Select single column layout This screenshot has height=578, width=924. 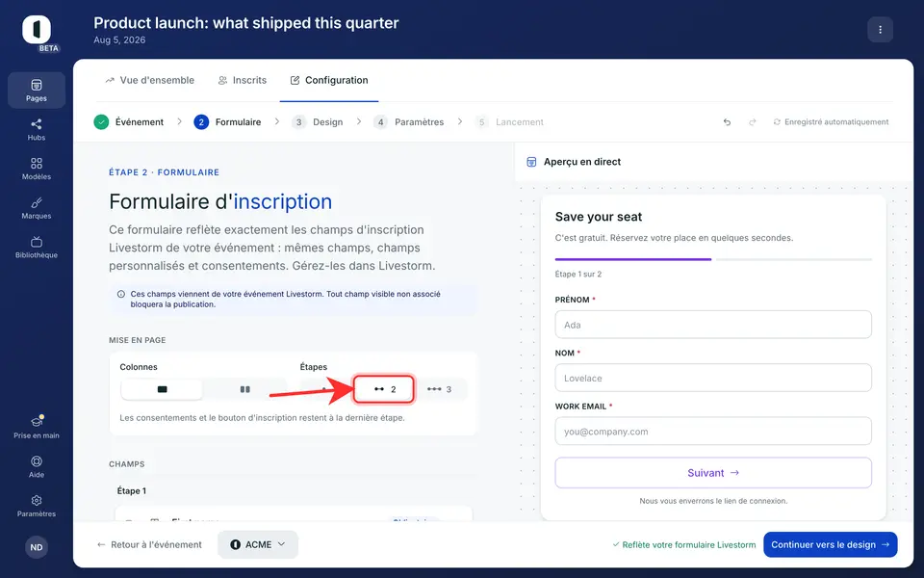point(162,389)
